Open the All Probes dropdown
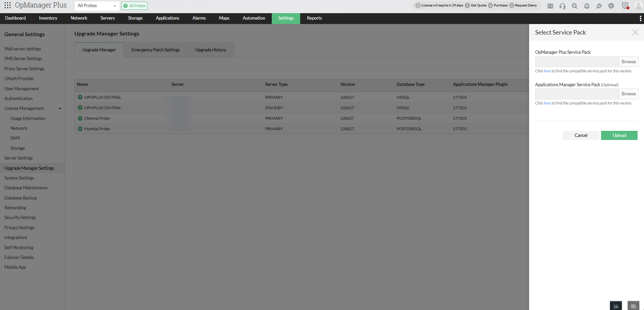The image size is (644, 310). coord(97,6)
